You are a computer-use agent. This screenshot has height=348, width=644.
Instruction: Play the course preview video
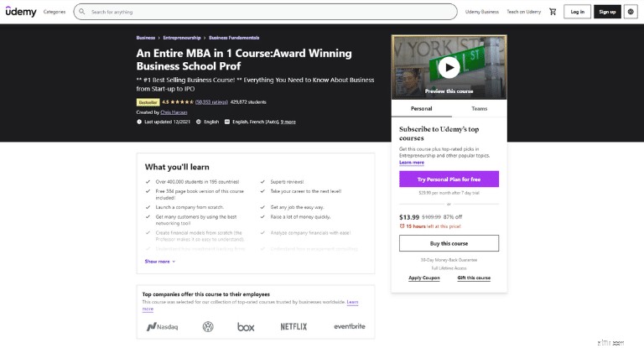point(449,67)
